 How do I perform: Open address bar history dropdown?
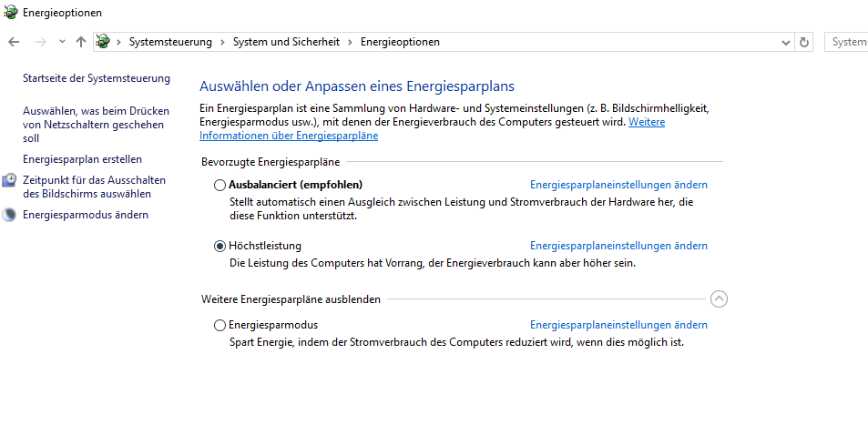click(785, 43)
